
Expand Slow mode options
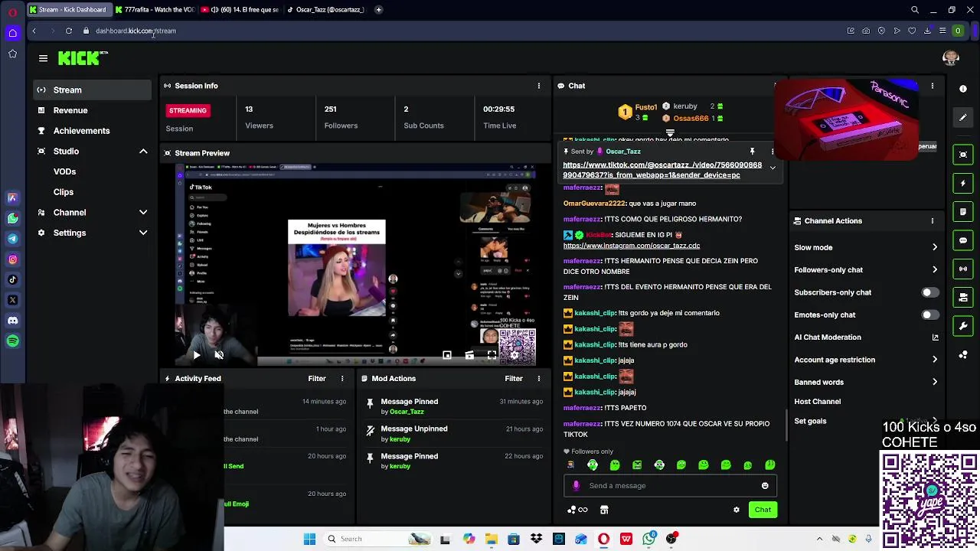click(934, 247)
